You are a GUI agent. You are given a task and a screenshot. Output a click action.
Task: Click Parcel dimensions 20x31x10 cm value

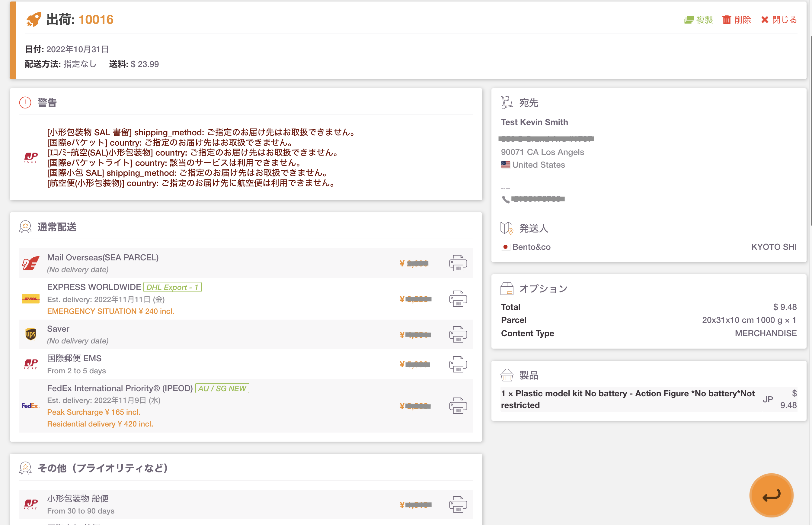[749, 320]
